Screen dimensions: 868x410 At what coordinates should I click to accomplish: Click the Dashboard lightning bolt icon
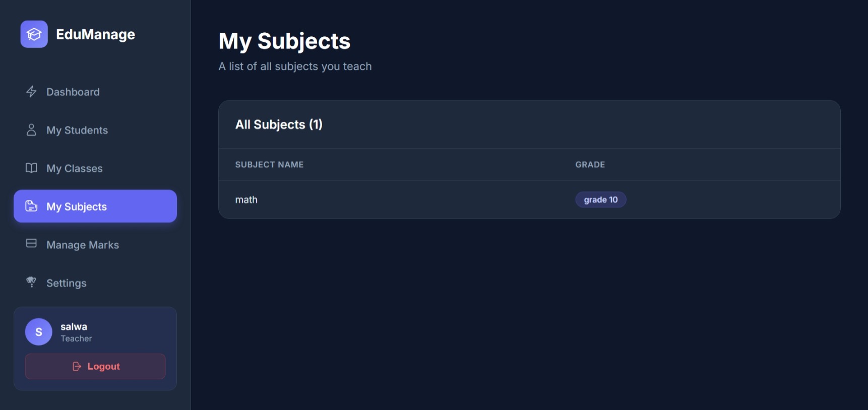click(31, 92)
